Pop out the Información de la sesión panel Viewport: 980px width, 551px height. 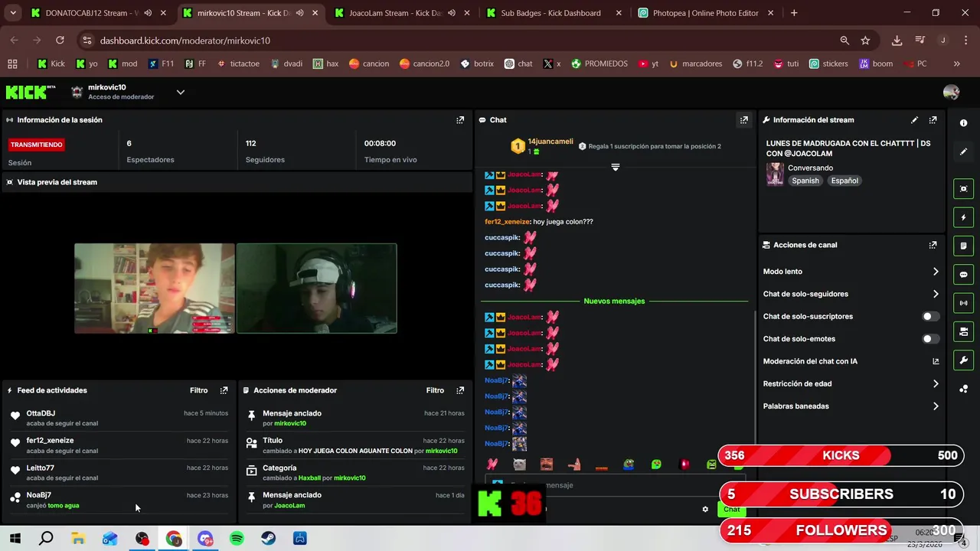(460, 120)
